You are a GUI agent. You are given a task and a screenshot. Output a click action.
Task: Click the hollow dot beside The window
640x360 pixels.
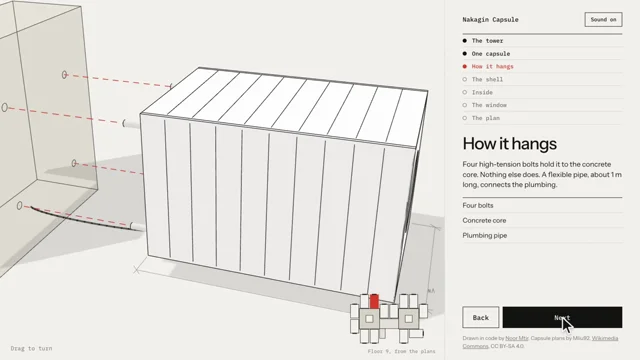(x=464, y=105)
